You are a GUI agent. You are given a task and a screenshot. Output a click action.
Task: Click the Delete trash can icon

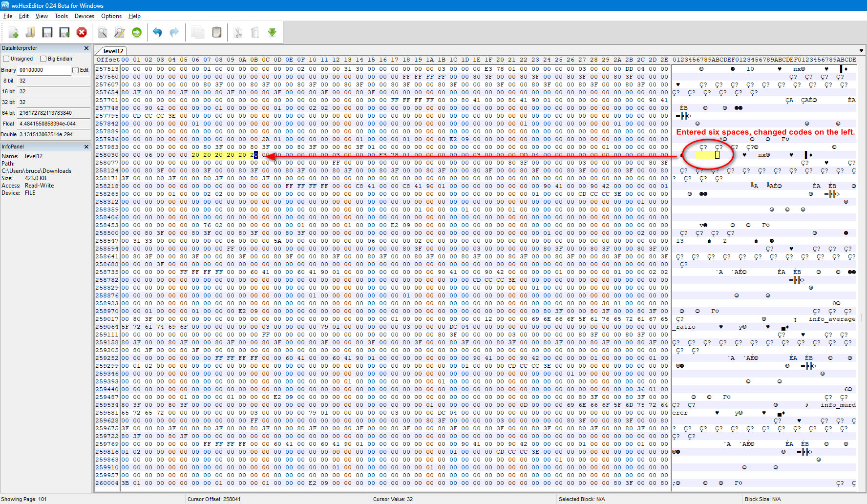coord(255,32)
